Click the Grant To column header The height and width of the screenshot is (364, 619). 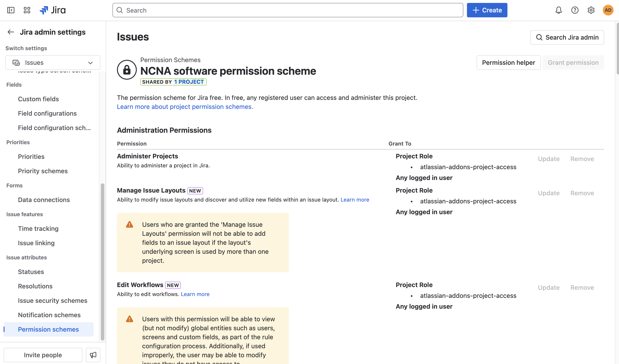400,144
